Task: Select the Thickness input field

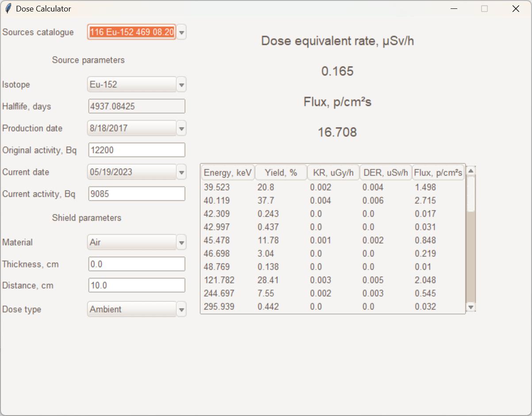Action: [136, 264]
